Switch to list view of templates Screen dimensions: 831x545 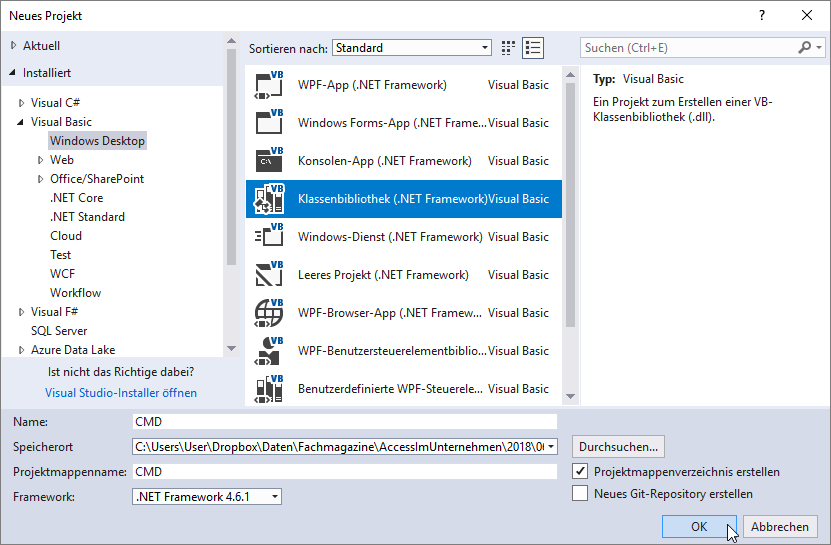click(x=533, y=48)
